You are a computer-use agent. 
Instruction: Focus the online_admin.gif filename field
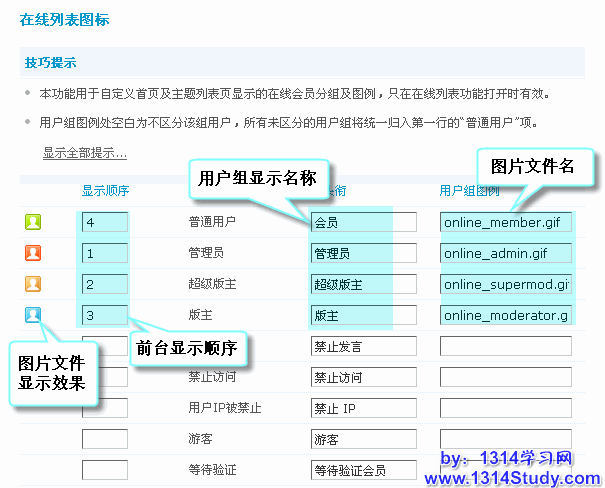point(505,253)
